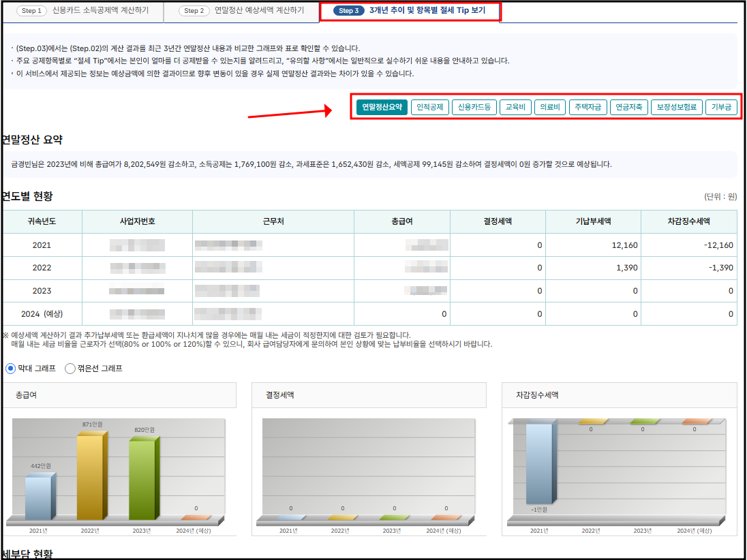Image resolution: width=747 pixels, height=560 pixels.
Task: Click the 연도별 현황 heading
Action: tap(27, 196)
